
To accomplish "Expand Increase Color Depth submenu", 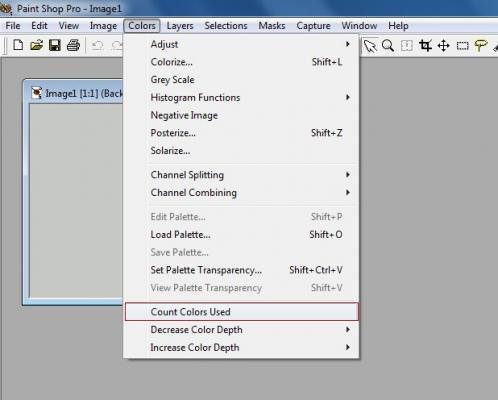I will [242, 347].
